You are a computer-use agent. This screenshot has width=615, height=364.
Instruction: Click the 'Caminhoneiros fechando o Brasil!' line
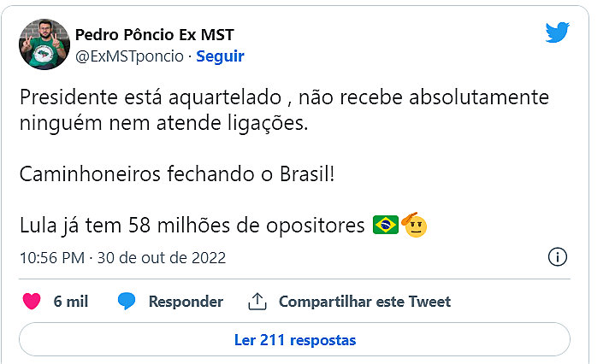coord(176,174)
